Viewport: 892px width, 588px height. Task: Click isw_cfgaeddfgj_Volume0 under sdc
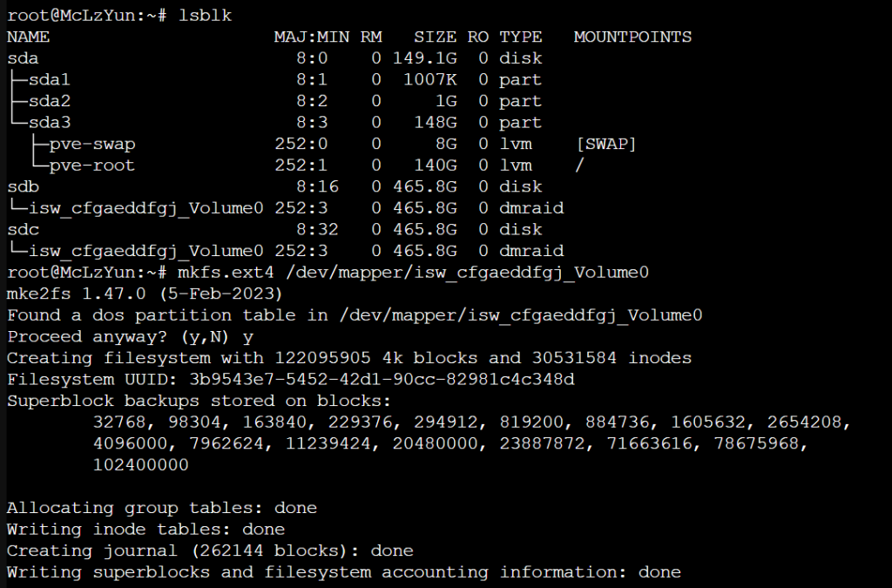pyautogui.click(x=145, y=252)
